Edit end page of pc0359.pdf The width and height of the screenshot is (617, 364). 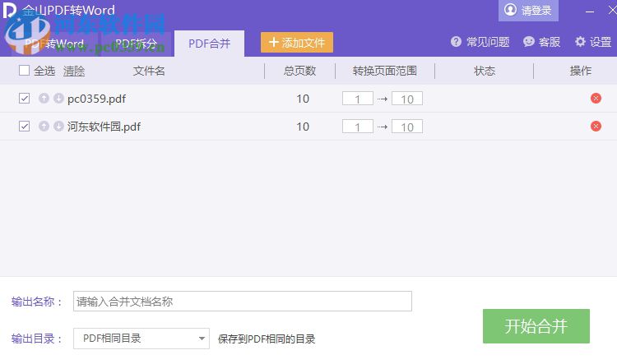(x=407, y=99)
